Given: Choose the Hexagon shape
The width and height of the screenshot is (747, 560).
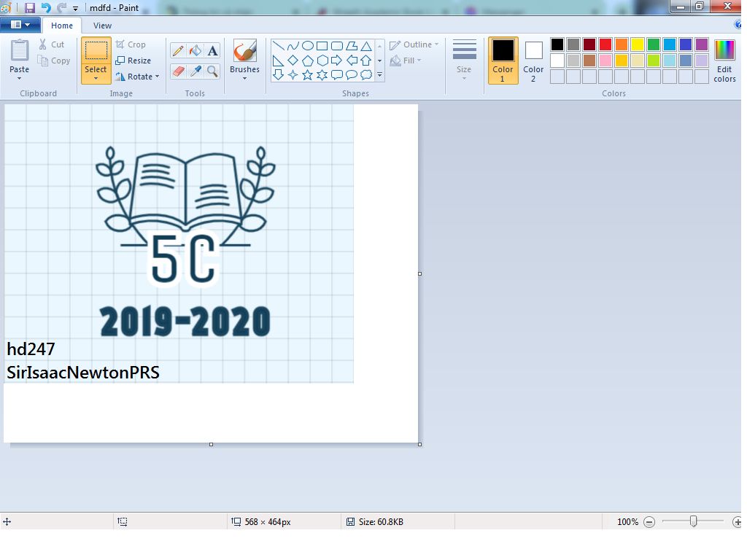Looking at the screenshot, I should coord(322,61).
